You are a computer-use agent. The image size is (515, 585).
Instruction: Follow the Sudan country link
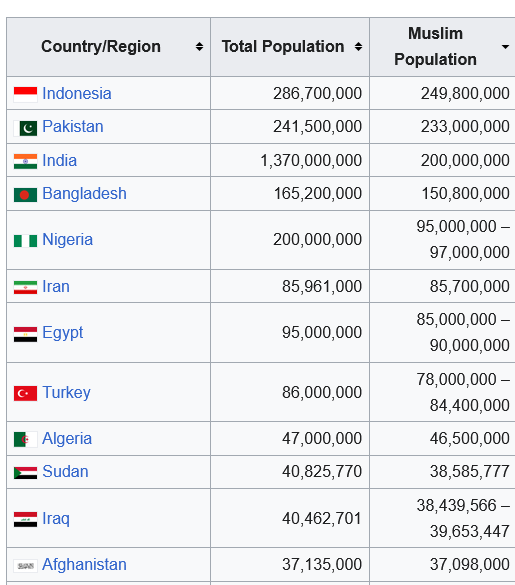tap(65, 472)
